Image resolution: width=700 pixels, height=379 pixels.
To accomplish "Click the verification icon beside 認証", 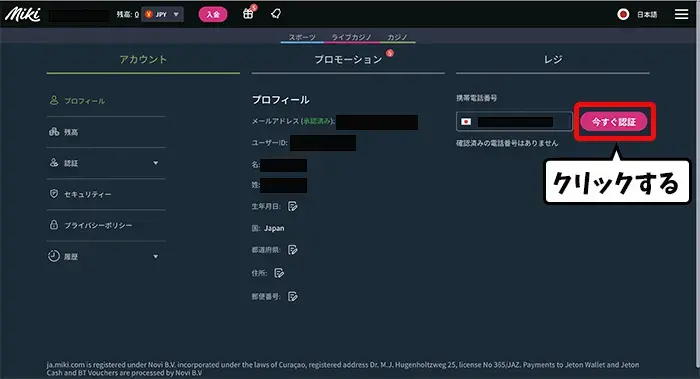I will pos(54,162).
